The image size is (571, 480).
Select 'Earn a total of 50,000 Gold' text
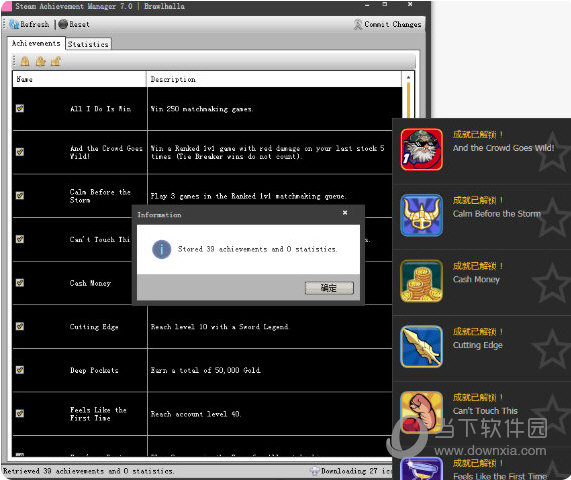pyautogui.click(x=206, y=370)
